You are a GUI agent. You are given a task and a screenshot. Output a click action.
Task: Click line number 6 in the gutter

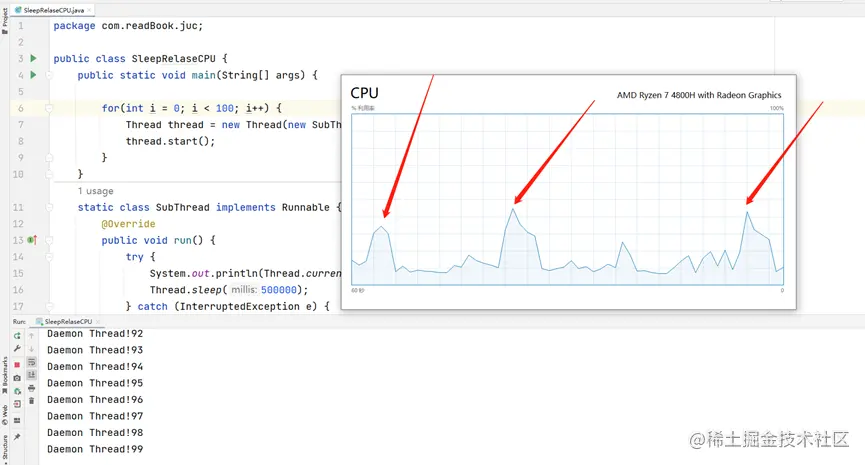[x=20, y=108]
